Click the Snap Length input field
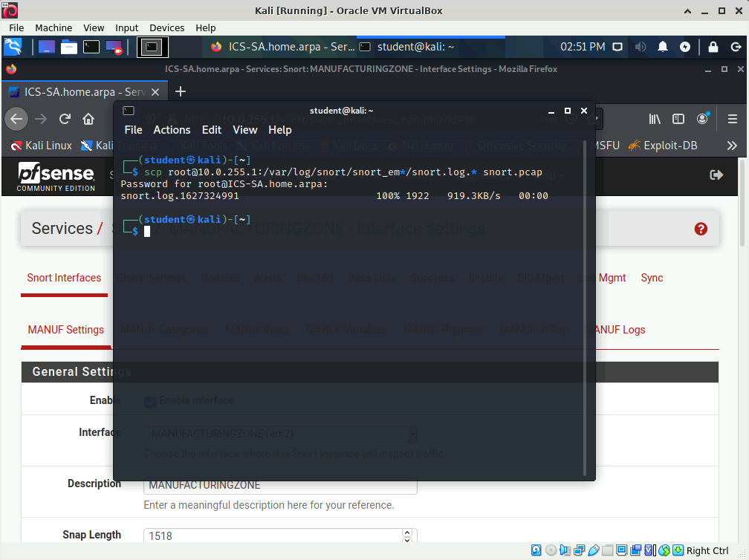749x560 pixels. click(280, 535)
